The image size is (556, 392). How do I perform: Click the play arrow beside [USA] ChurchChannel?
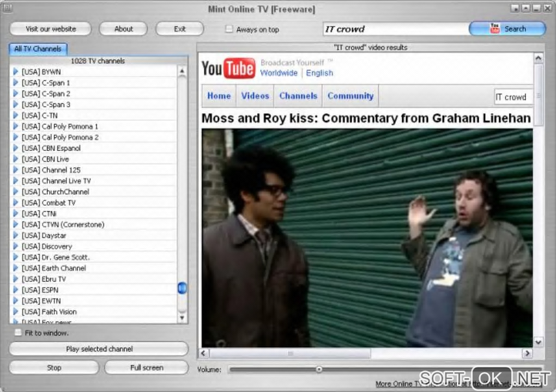(x=15, y=192)
